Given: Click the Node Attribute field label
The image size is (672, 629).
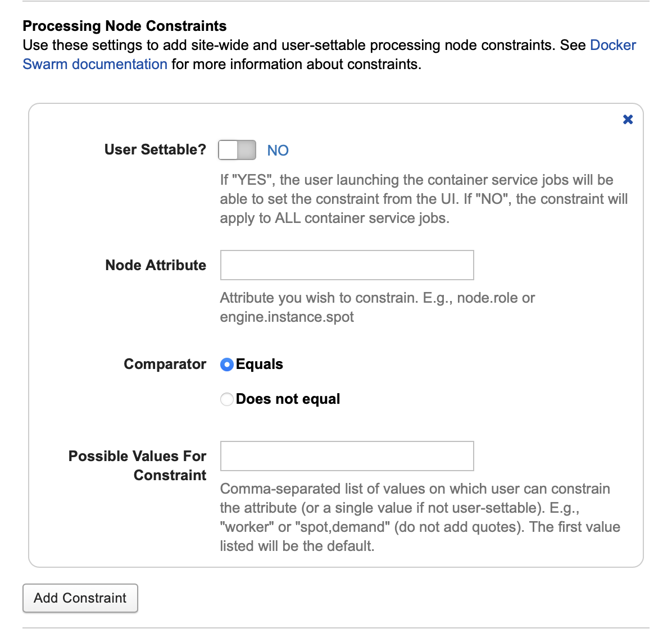Looking at the screenshot, I should click(156, 265).
